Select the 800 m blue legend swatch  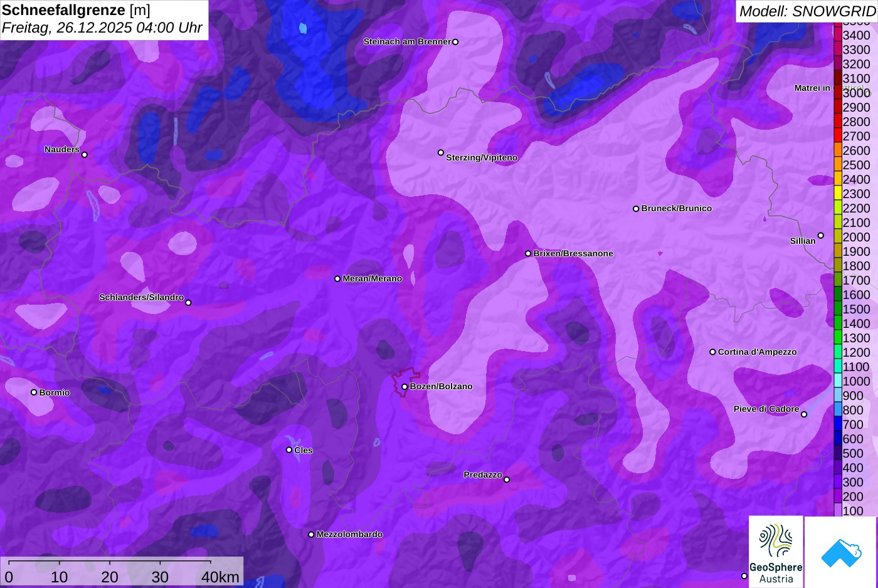click(x=838, y=409)
